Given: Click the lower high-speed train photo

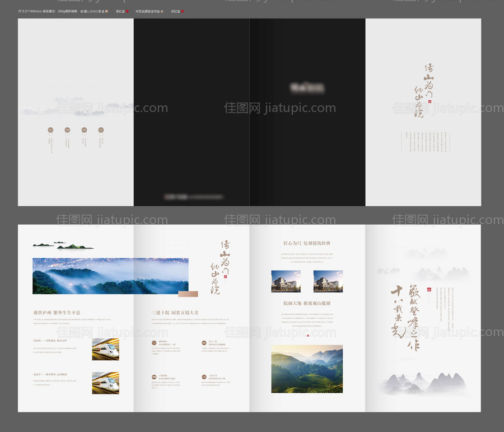Looking at the screenshot, I should coord(105,383).
